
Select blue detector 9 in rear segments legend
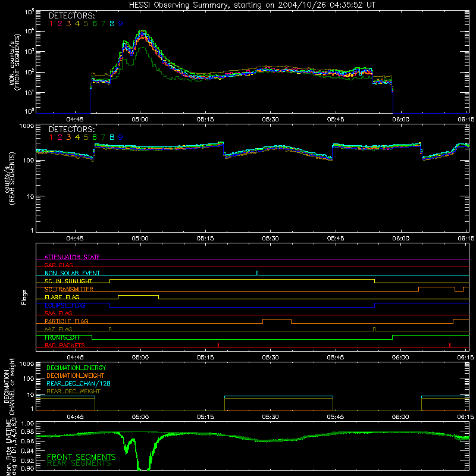pyautogui.click(x=121, y=137)
